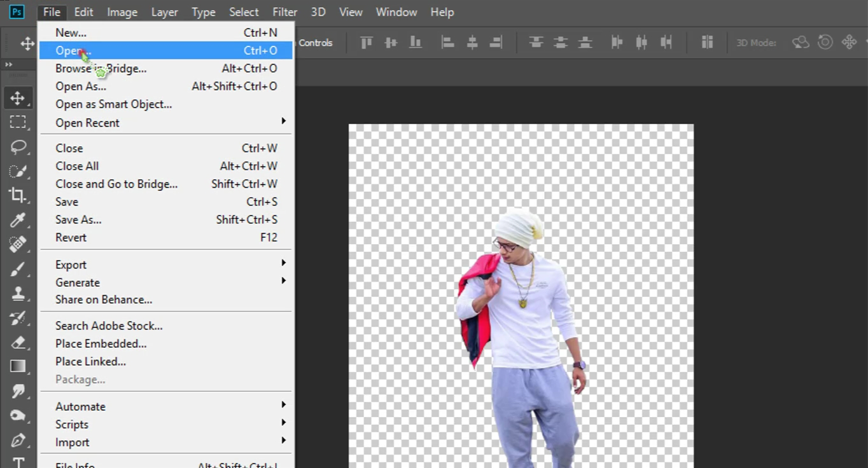Choose the Brush tool

18,269
